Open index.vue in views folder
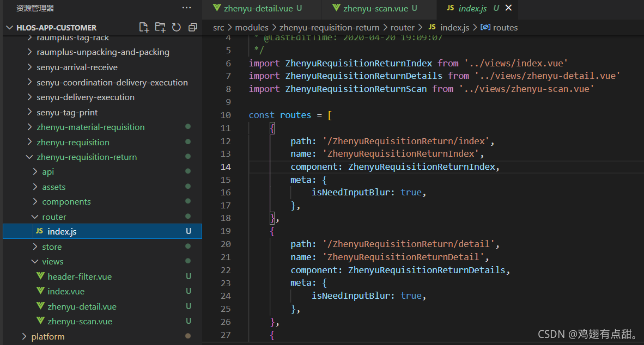 point(66,292)
